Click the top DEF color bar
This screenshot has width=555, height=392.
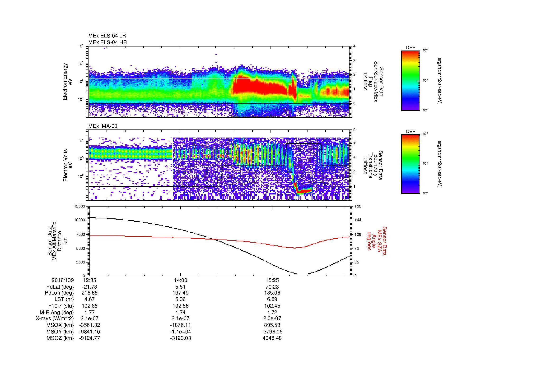pos(410,80)
